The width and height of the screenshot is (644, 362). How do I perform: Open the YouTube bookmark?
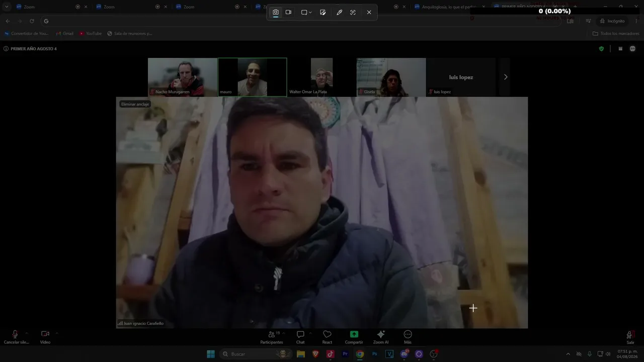(x=91, y=34)
